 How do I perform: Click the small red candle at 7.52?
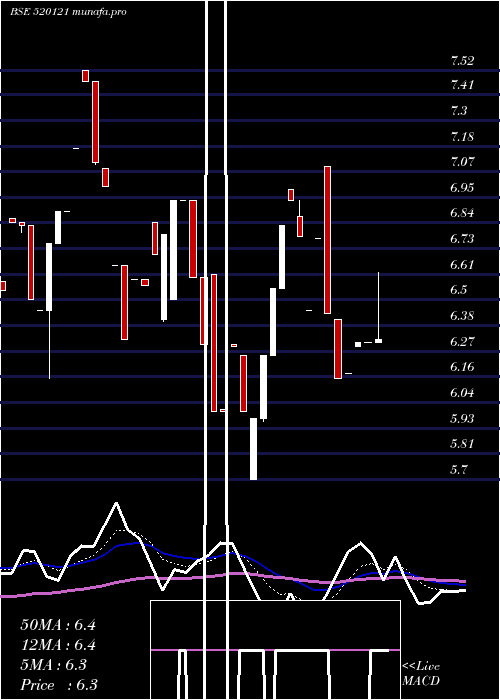tap(85, 76)
